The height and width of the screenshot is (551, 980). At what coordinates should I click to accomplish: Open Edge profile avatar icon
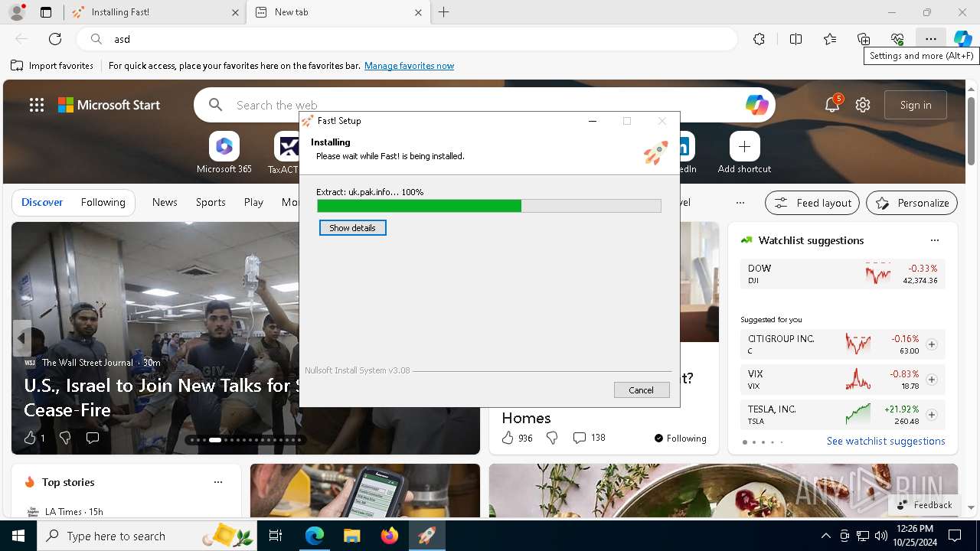16,12
